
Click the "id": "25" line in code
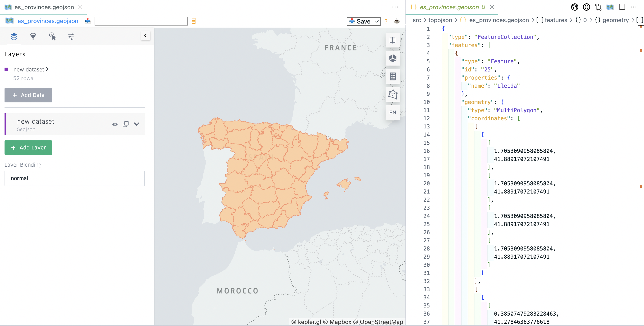479,70
